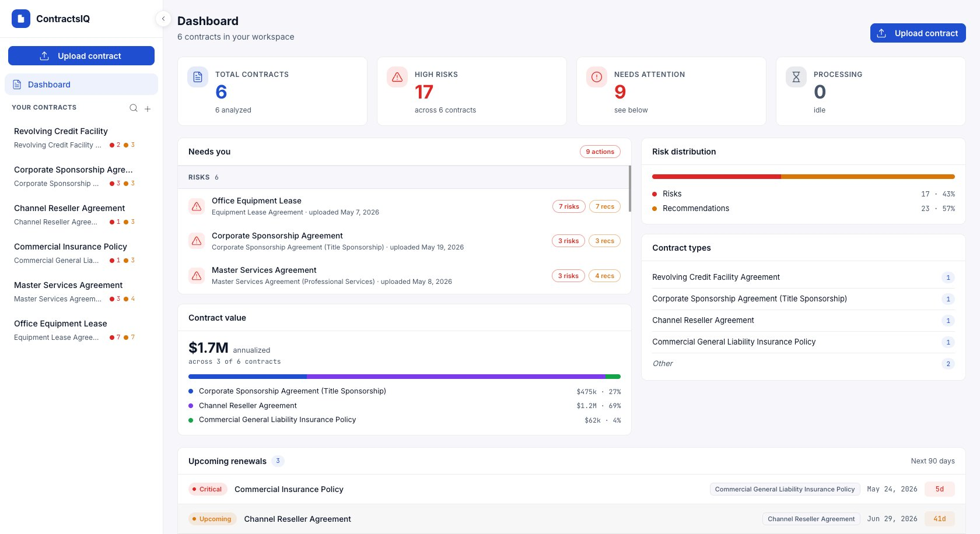Click the 7 recs badge
The height and width of the screenshot is (534, 980).
coord(605,206)
